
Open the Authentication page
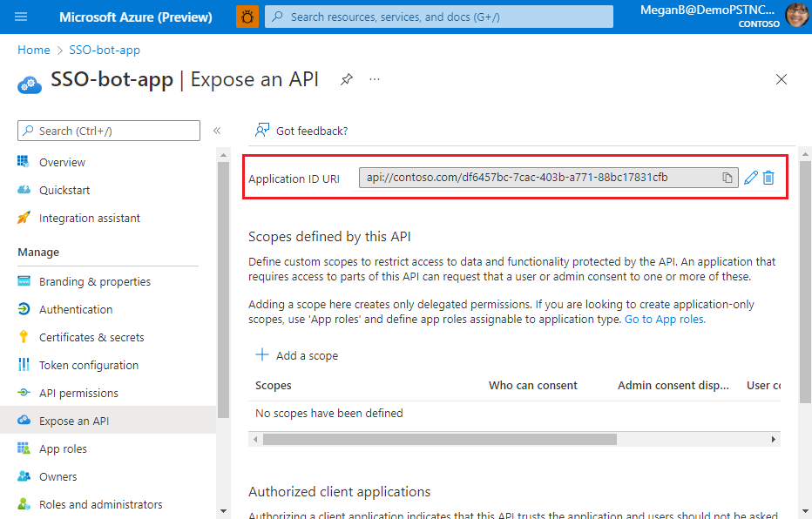pos(76,309)
